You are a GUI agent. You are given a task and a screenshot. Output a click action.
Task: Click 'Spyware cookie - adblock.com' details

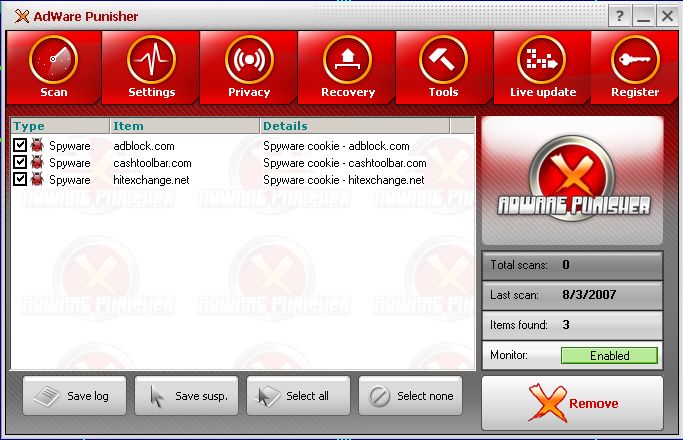[x=336, y=146]
